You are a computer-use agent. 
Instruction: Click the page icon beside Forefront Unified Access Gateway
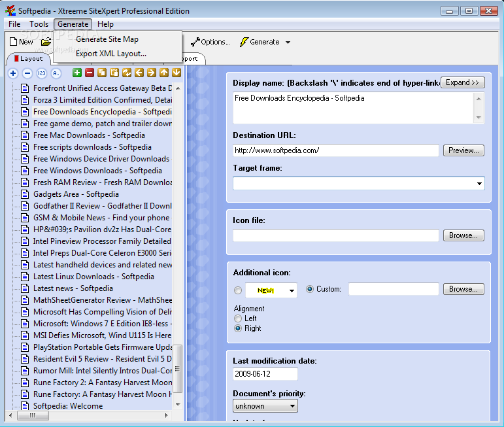pyautogui.click(x=25, y=88)
